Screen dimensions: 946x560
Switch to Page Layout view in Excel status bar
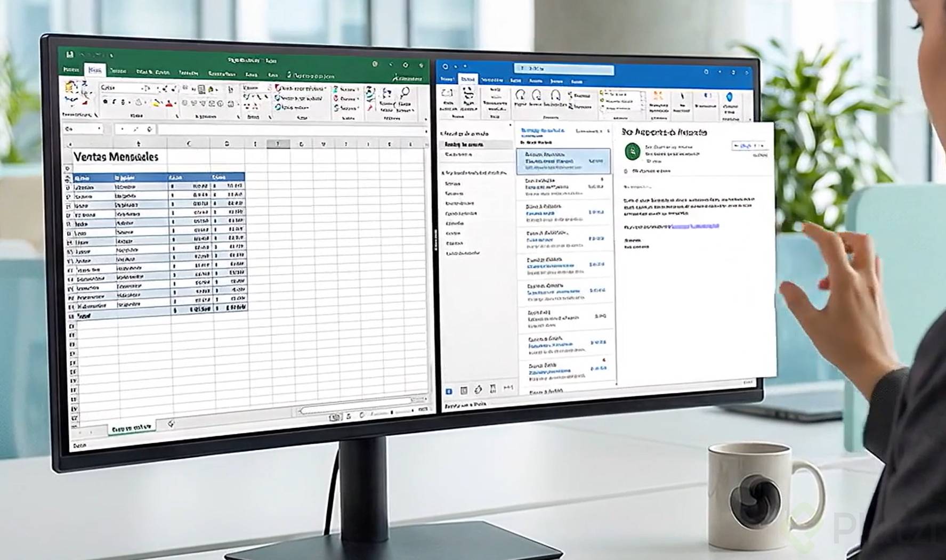349,416
